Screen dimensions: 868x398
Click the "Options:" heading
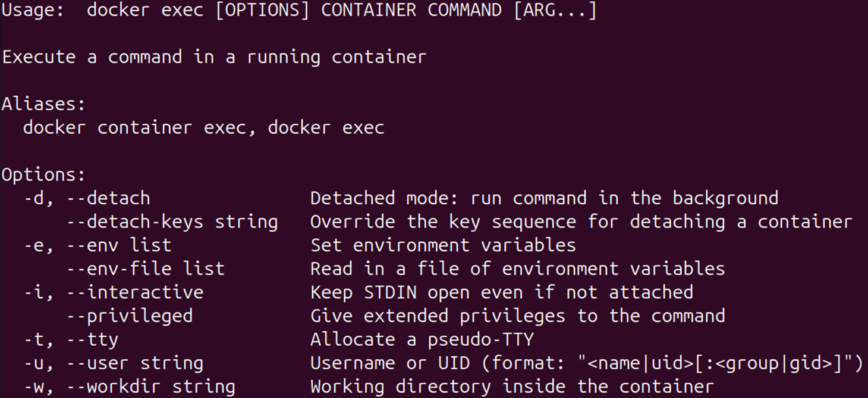(x=43, y=175)
